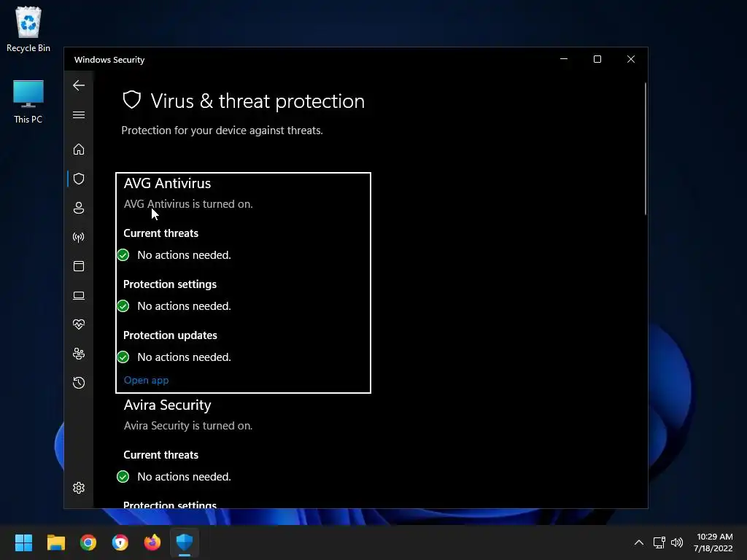The height and width of the screenshot is (560, 747).
Task: Open Device security laptop icon
Action: pyautogui.click(x=79, y=296)
